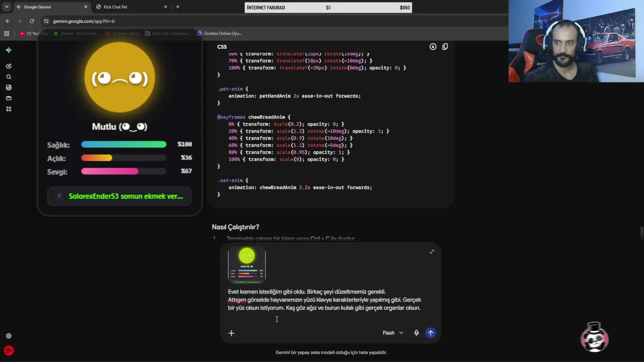
Task: Click the "İNTERNET FARURASI" overlay label
Action: (x=266, y=8)
